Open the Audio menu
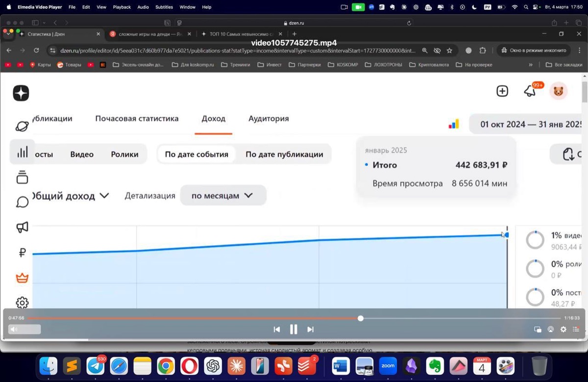This screenshot has width=588, height=382. [143, 7]
